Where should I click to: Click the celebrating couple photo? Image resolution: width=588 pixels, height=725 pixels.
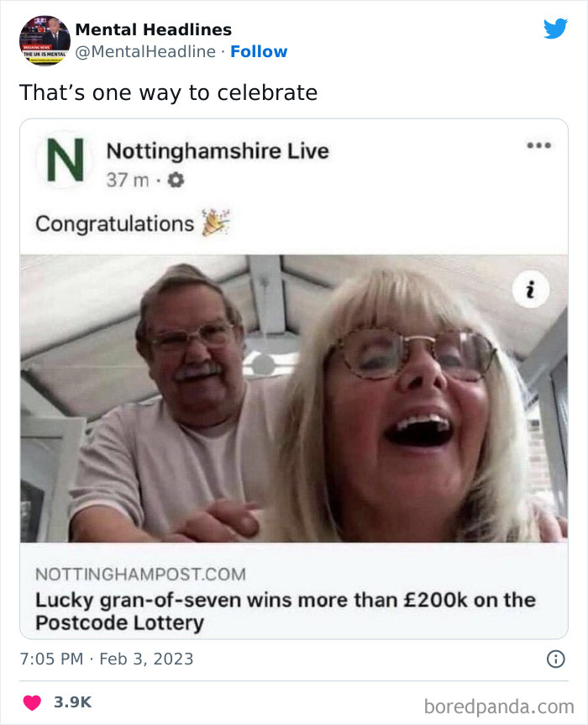click(x=294, y=403)
